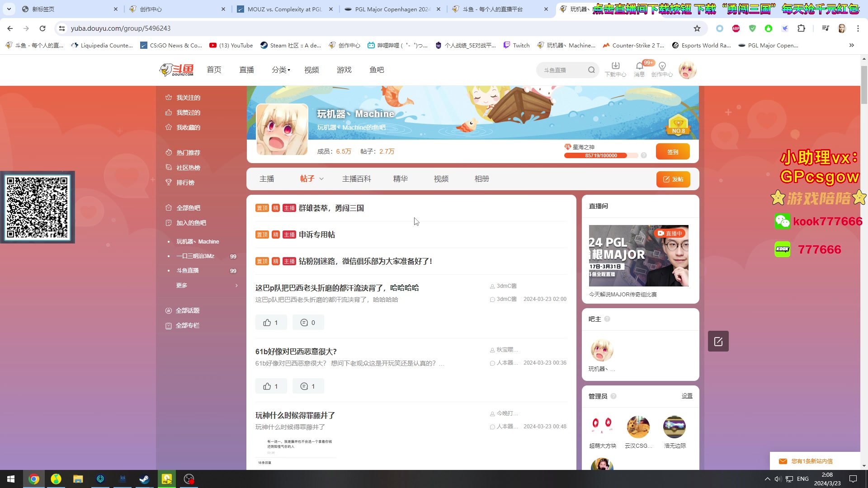The width and height of the screenshot is (868, 488).
Task: Open the Douyu logo home link
Action: (177, 70)
